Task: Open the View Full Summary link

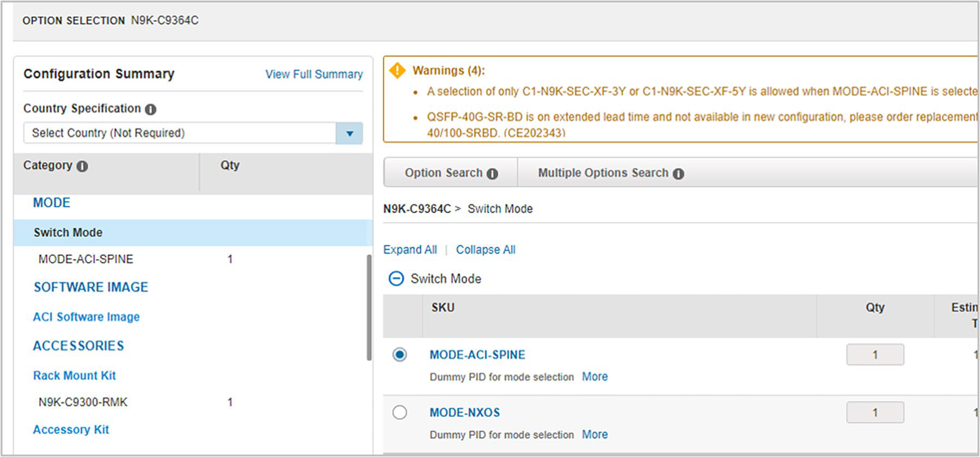Action: click(x=314, y=74)
